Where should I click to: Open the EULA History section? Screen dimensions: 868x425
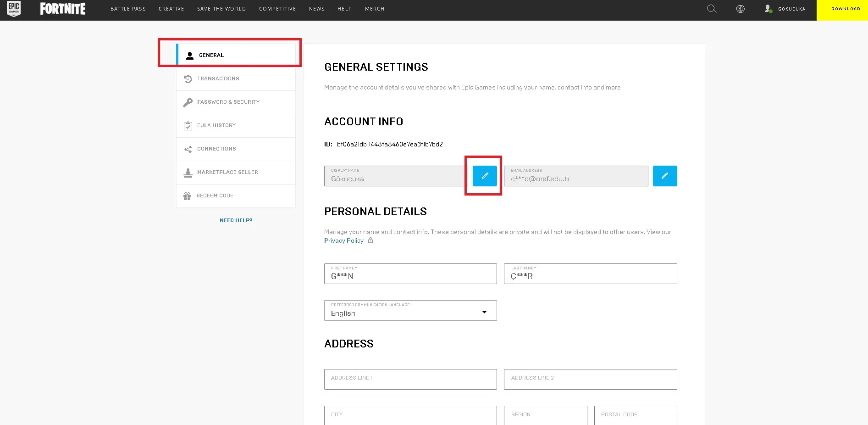[216, 126]
